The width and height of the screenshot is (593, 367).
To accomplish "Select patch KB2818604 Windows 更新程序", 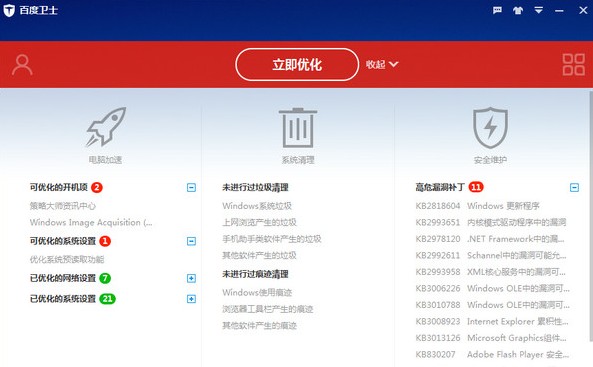I will (x=478, y=206).
